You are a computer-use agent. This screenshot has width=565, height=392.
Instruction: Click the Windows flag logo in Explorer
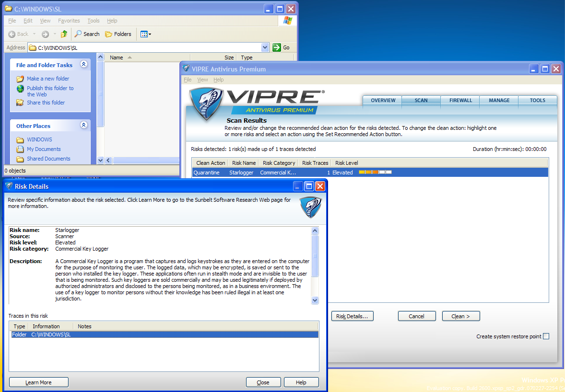[x=288, y=21]
